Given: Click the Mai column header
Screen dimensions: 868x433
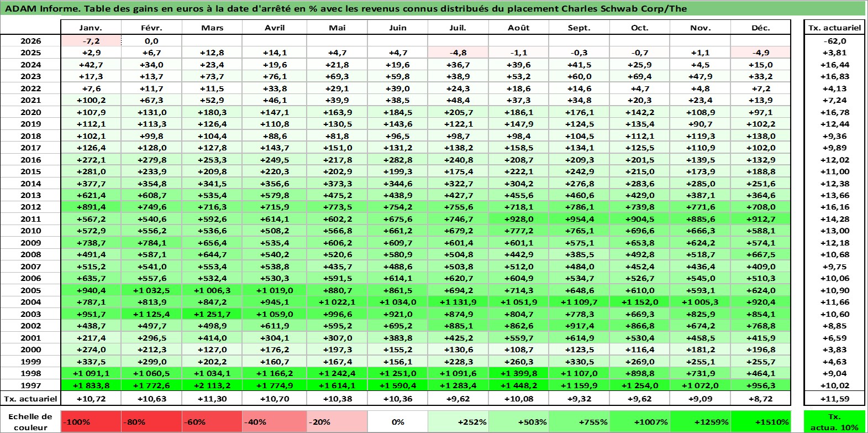Looking at the screenshot, I should (x=337, y=28).
